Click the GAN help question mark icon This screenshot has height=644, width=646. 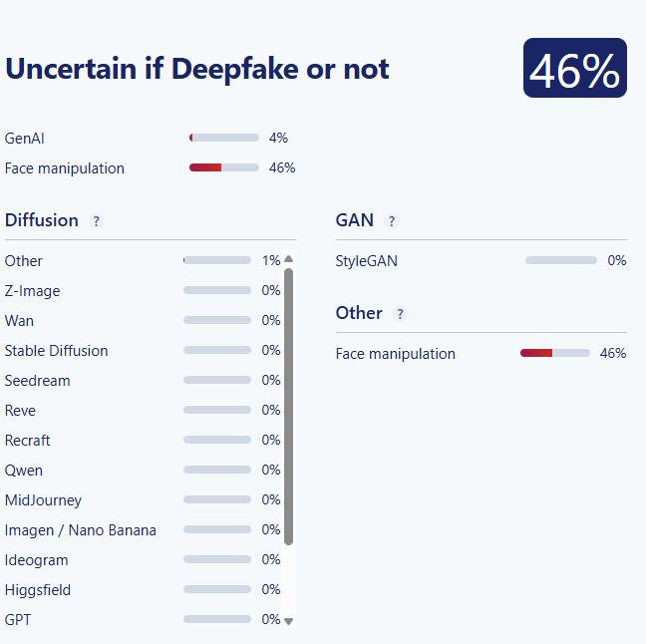pyautogui.click(x=392, y=221)
